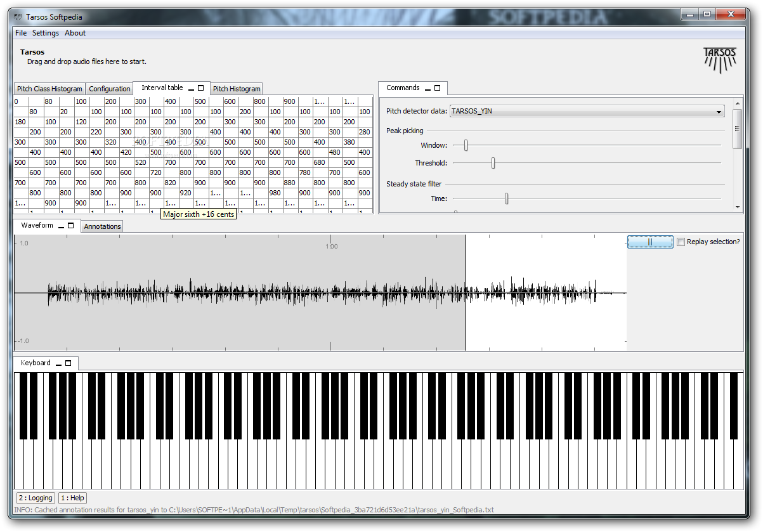Select the interval table cell showing 480
Viewport: 763px width, 532px height.
coord(335,152)
